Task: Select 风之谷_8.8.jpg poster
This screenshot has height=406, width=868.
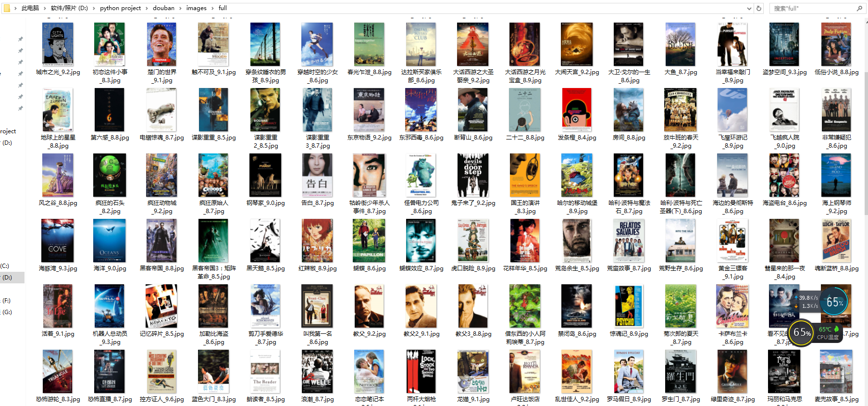Action: pos(58,175)
